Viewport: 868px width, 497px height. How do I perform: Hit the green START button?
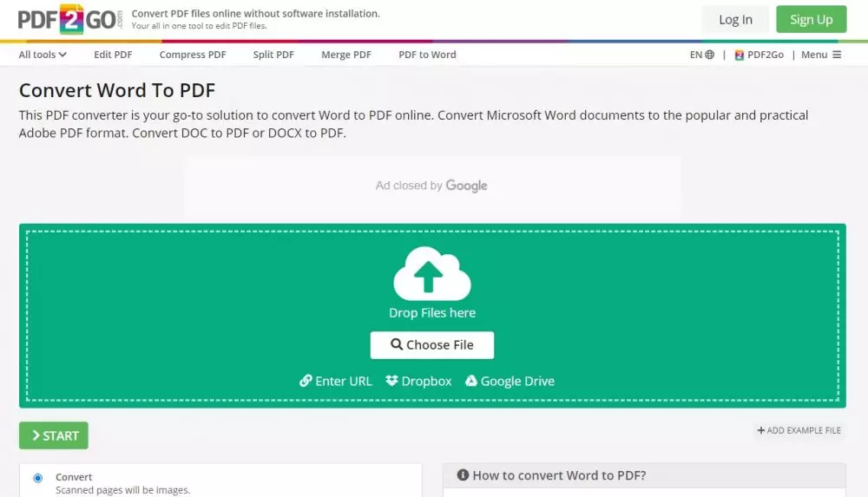[54, 435]
